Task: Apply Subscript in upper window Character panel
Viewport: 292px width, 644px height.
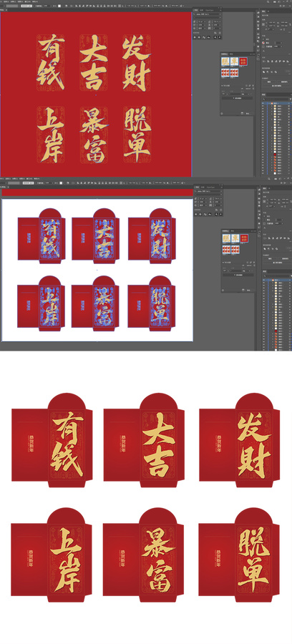Action: 209,37
